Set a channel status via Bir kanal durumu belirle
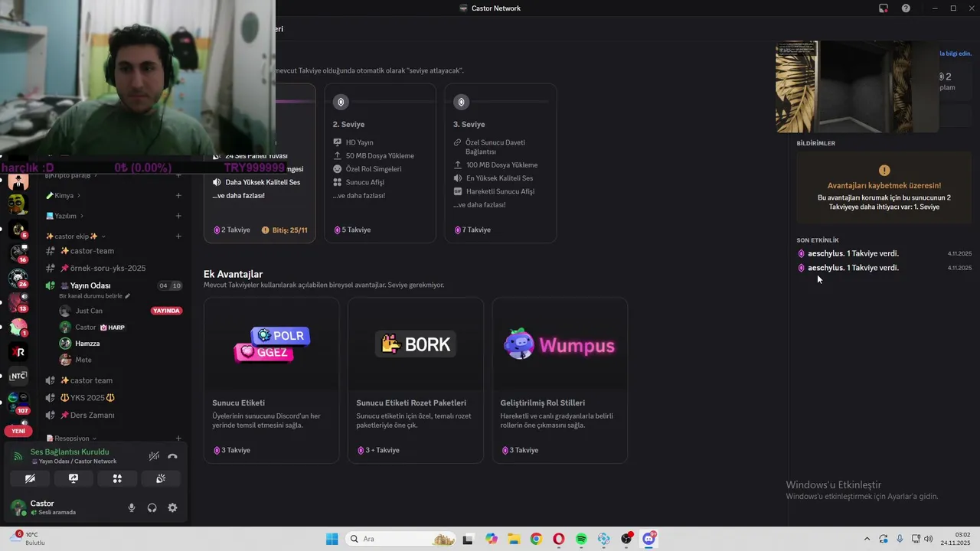This screenshot has width=980, height=551. 94,295
